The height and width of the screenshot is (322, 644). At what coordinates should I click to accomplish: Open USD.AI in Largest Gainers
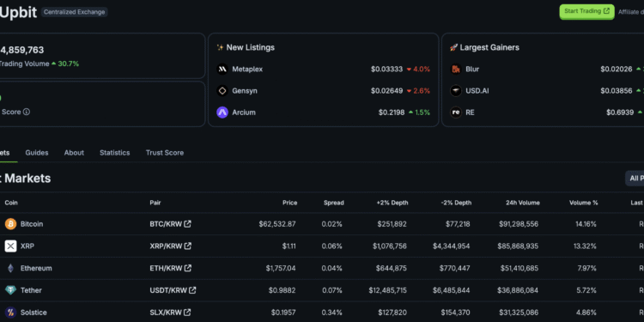pos(477,91)
